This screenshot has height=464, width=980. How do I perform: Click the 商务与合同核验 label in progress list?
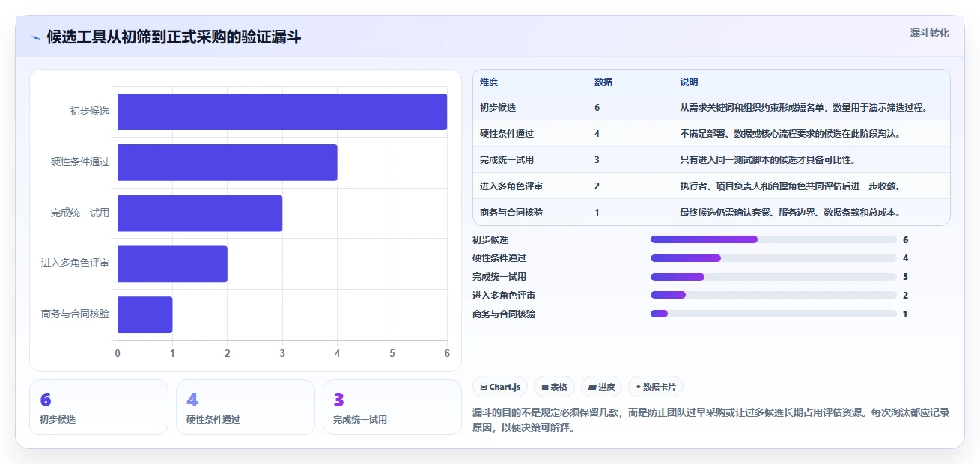(504, 314)
